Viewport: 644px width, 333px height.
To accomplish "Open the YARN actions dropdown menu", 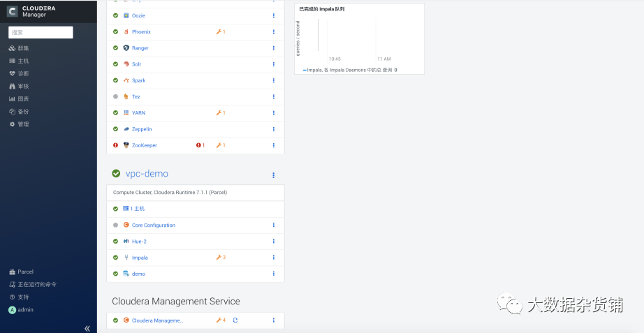I will click(274, 112).
